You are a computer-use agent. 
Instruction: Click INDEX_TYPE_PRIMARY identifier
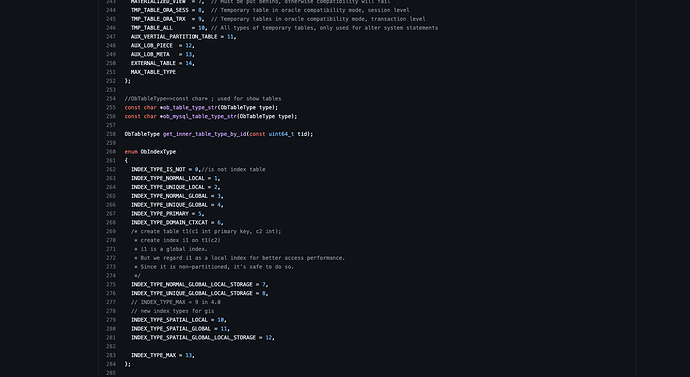pyautogui.click(x=160, y=214)
